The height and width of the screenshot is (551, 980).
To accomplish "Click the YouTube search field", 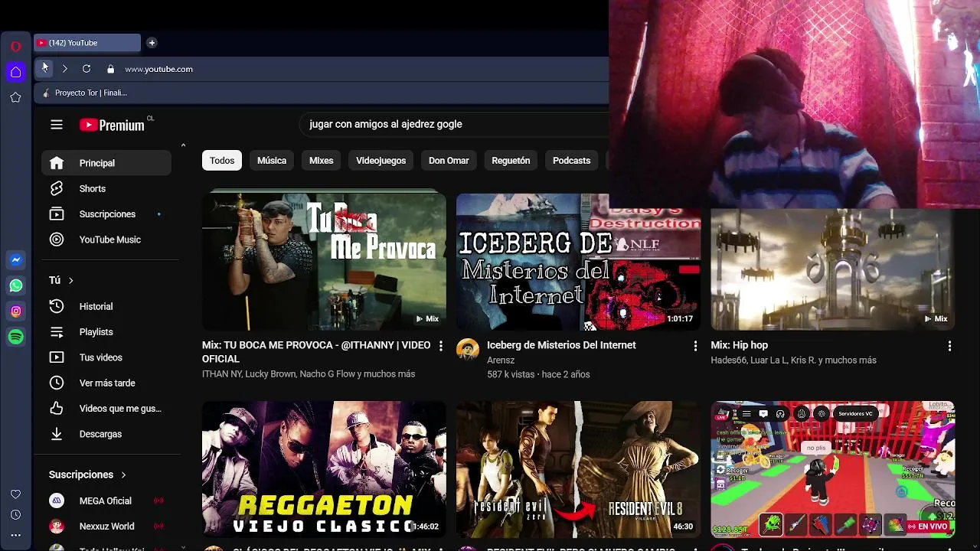I will pyautogui.click(x=456, y=124).
